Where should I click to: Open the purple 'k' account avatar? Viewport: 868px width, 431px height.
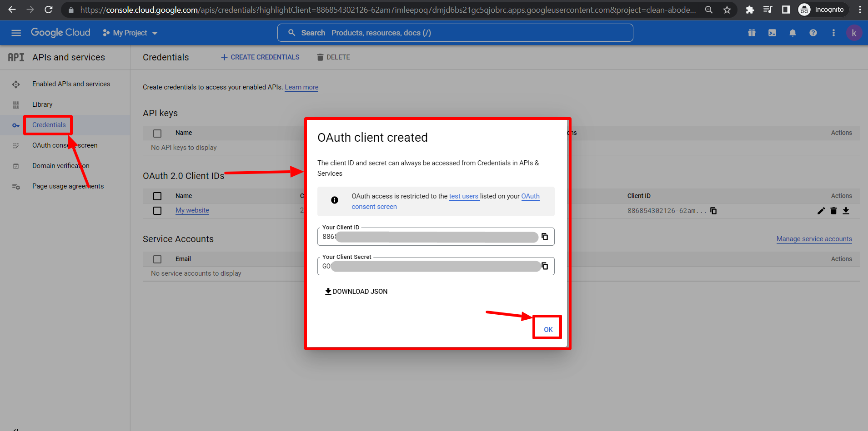click(854, 33)
